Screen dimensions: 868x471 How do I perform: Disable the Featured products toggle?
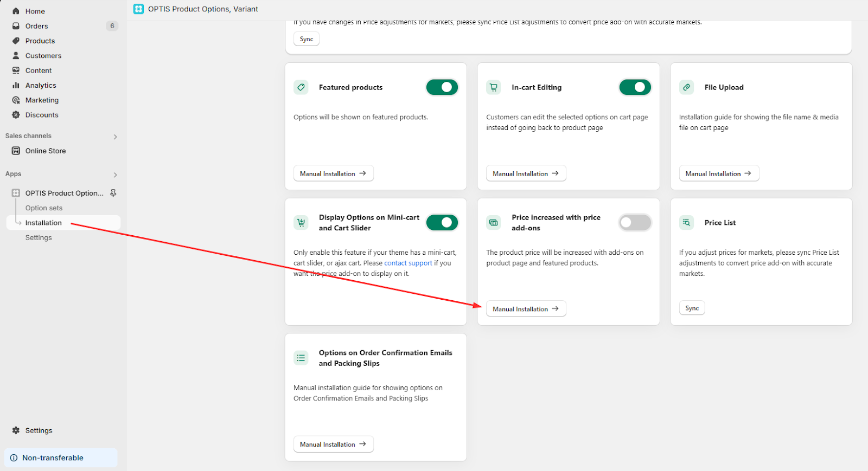[x=442, y=87]
